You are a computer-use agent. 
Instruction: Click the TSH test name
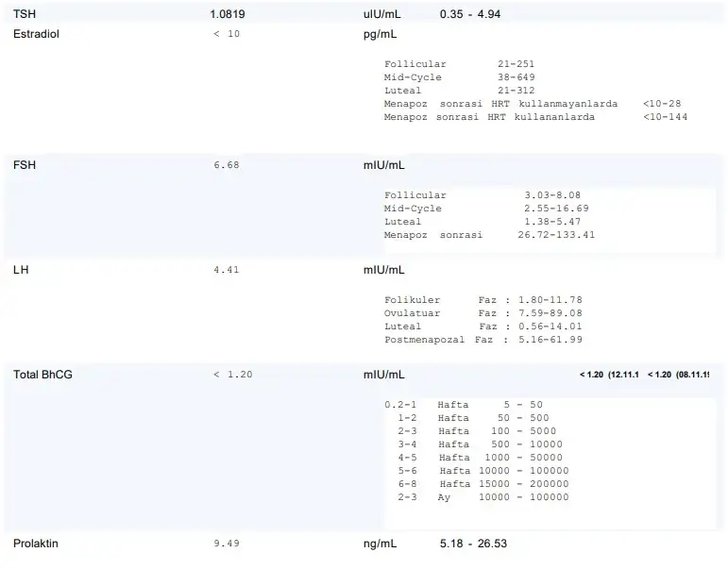point(24,15)
